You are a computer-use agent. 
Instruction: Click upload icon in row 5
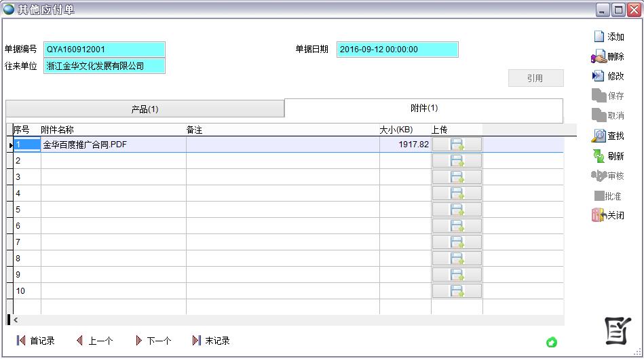[x=457, y=210]
